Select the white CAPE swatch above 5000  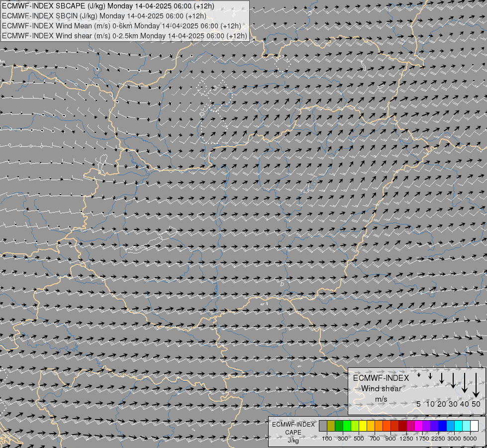474,426
